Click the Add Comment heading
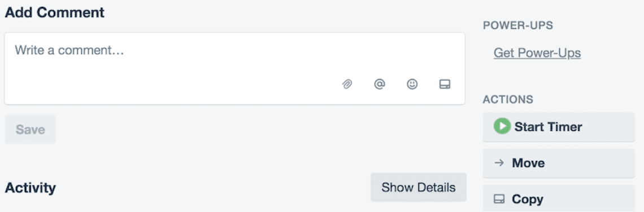644x212 pixels. 55,12
